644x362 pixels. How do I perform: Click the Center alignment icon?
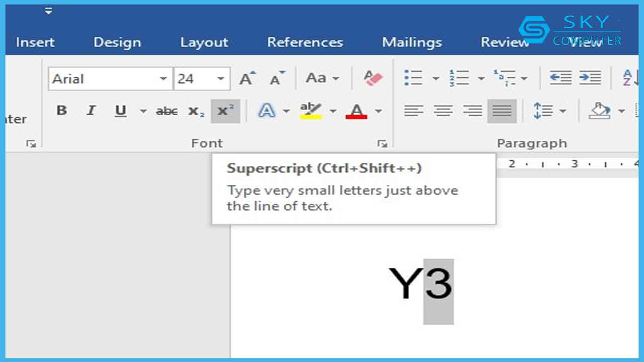[443, 111]
